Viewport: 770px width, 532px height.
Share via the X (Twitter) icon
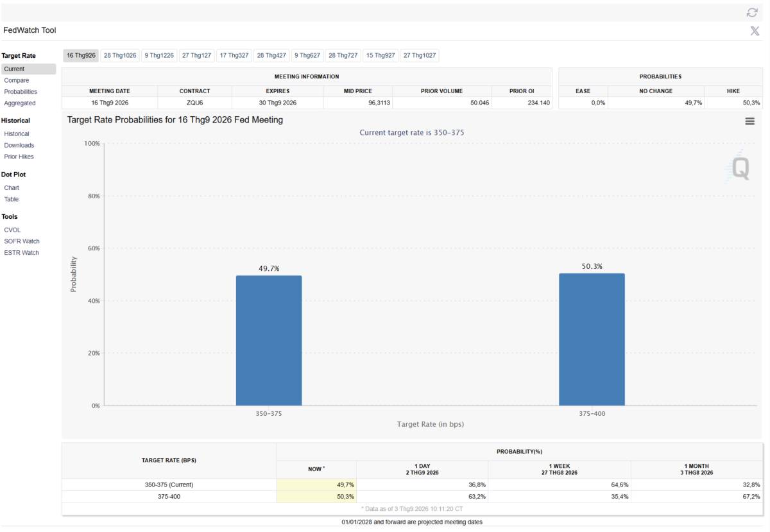pos(755,31)
